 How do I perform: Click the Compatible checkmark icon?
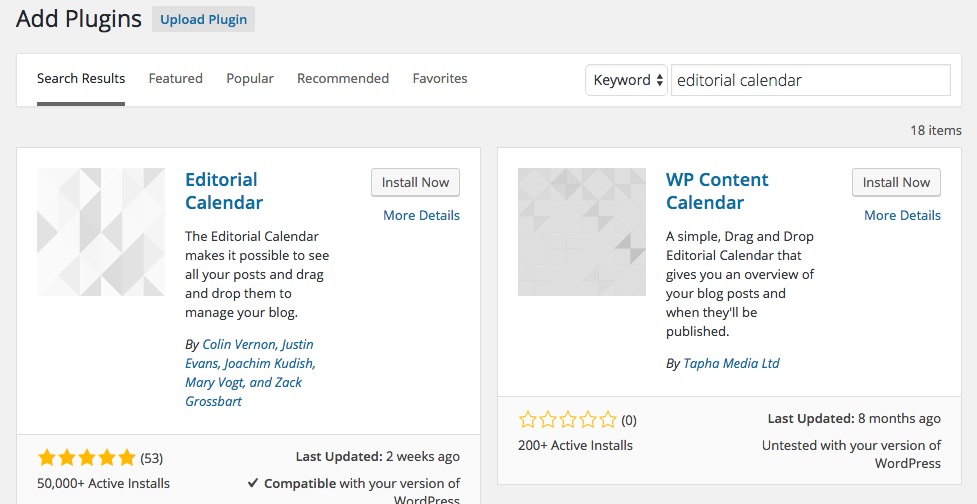(x=253, y=483)
